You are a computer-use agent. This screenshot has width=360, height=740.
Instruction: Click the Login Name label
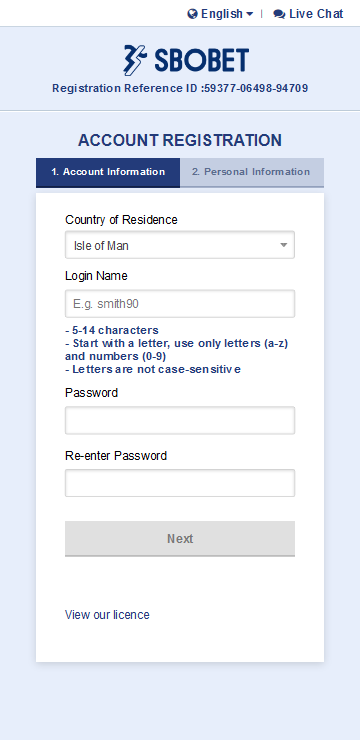coord(96,276)
